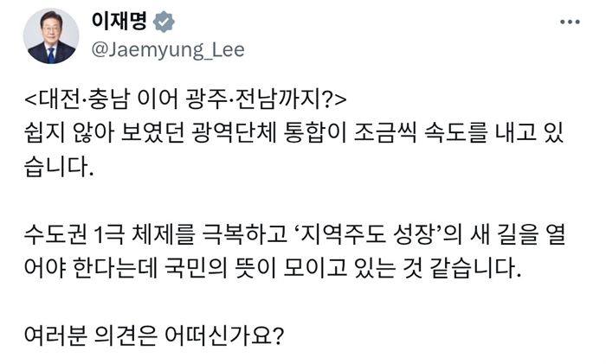606x364 pixels.
Task: Click the standalone wrapped line 습니다.
Action: click(65, 167)
